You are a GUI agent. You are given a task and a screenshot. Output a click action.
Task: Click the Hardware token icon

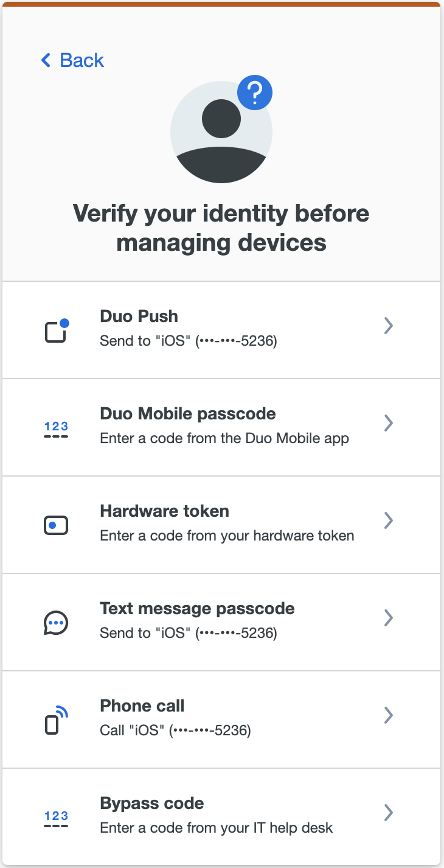tap(56, 525)
